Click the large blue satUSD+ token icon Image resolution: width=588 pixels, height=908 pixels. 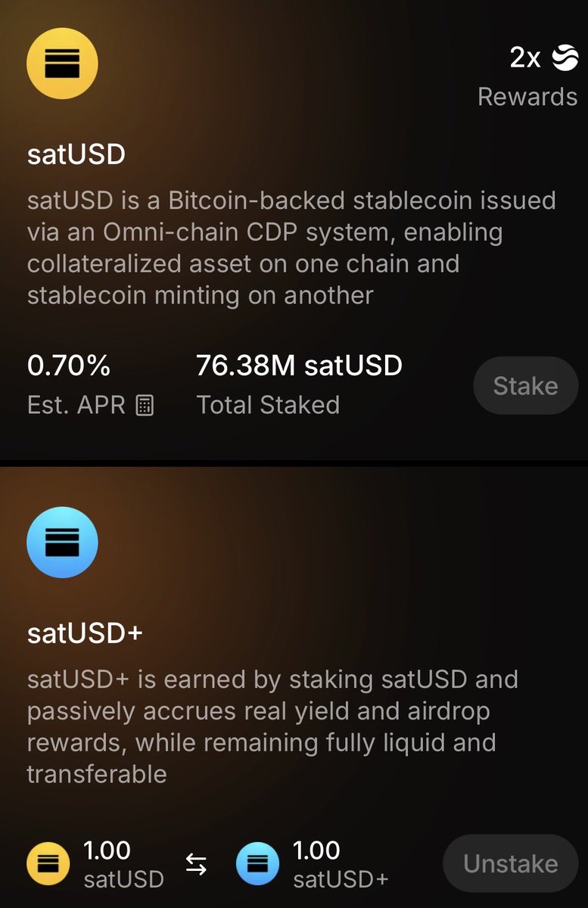pyautogui.click(x=62, y=542)
